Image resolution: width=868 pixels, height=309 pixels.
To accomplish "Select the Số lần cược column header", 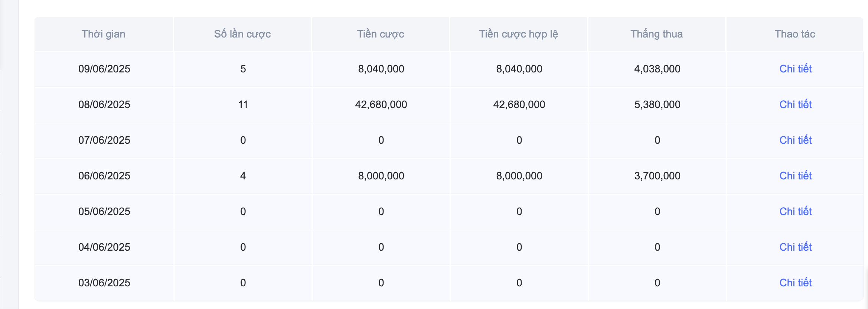I will point(242,34).
